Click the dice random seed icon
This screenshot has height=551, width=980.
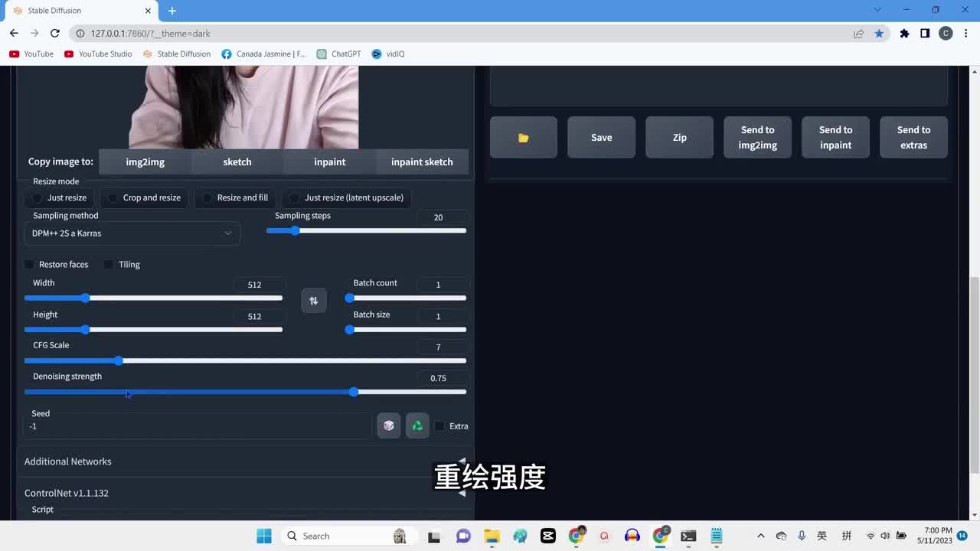point(389,425)
